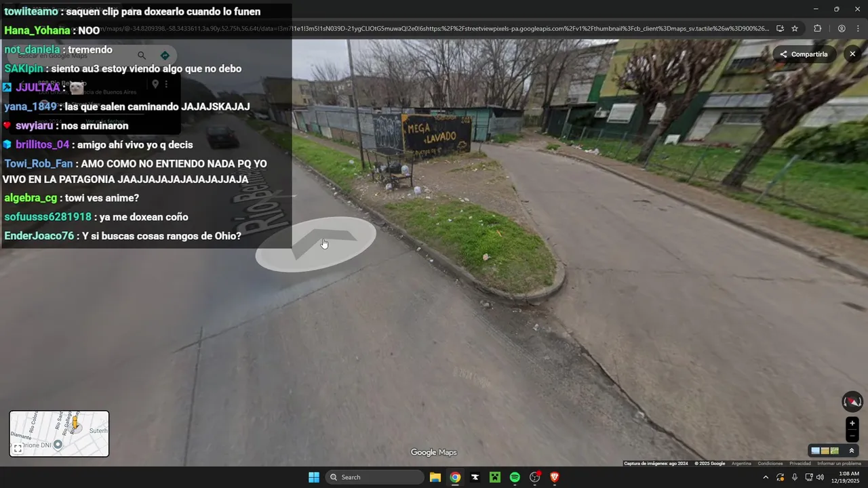This screenshot has width=868, height=488.
Task: Click the location pin on the minimap
Action: point(58,445)
